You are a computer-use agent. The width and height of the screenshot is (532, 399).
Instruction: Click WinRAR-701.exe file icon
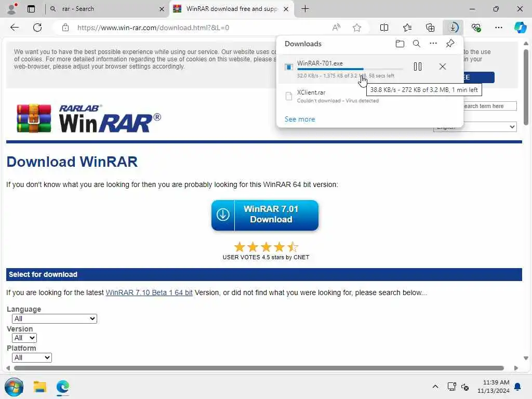click(x=288, y=67)
